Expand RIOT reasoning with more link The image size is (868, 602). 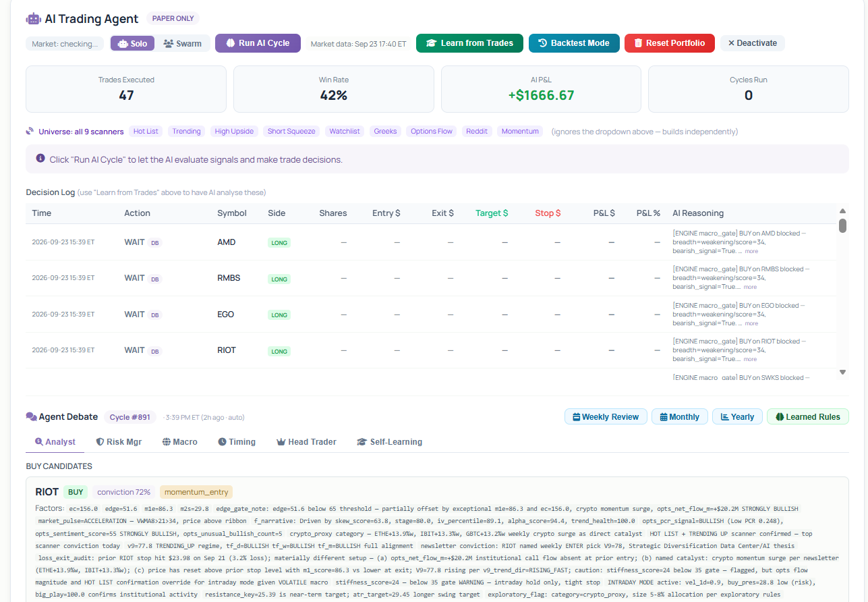[750, 359]
